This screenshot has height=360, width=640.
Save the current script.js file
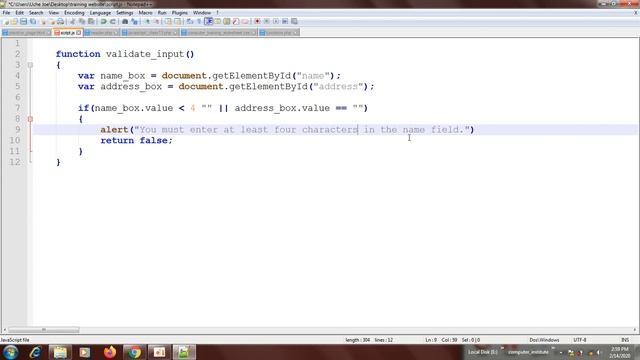click(x=23, y=21)
